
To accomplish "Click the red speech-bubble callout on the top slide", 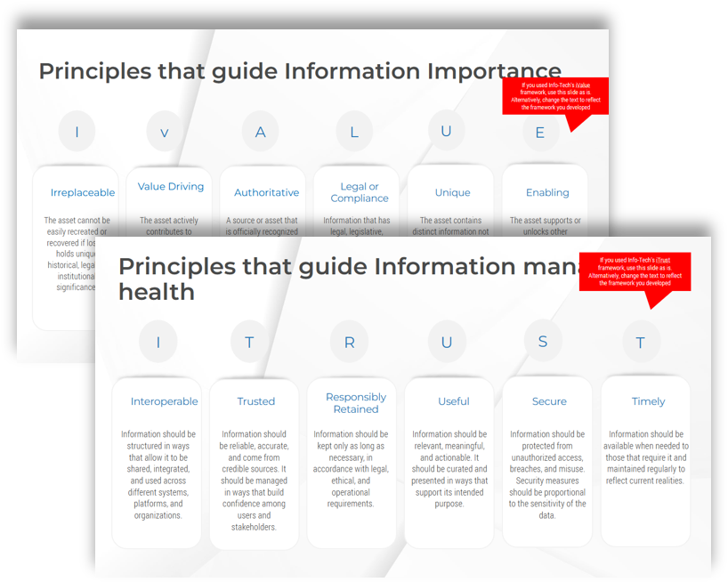I will point(556,98).
